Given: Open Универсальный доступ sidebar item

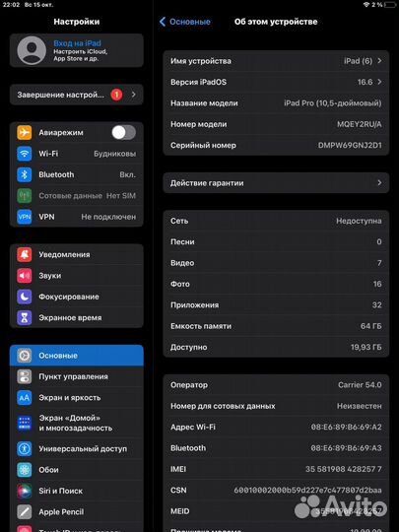Looking at the screenshot, I should coord(77,448).
